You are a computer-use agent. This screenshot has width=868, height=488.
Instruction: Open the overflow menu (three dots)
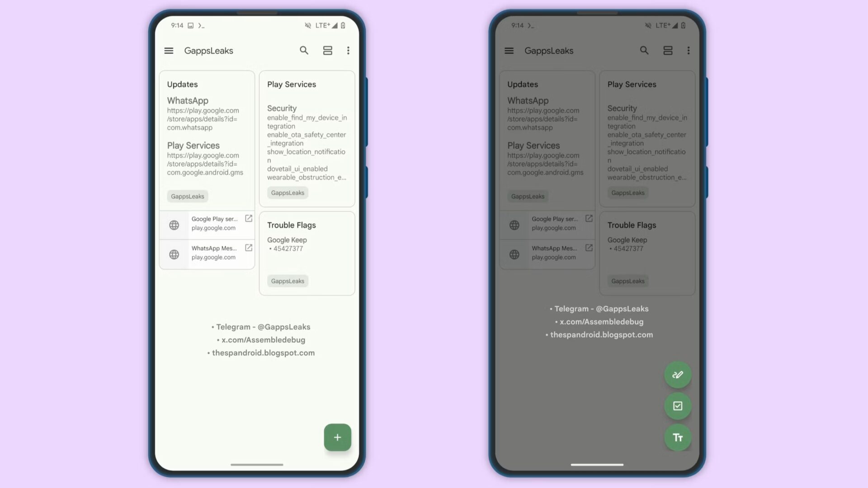coord(348,51)
